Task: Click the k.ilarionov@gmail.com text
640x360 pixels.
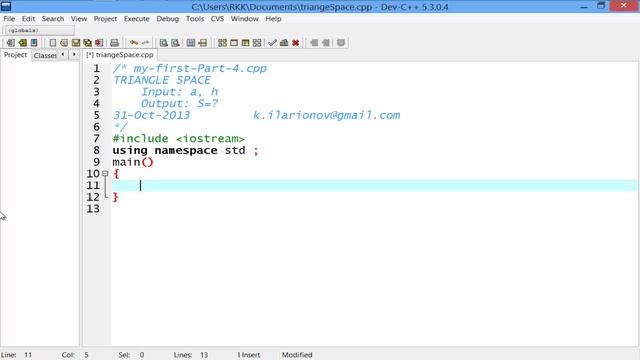Action: 327,115
